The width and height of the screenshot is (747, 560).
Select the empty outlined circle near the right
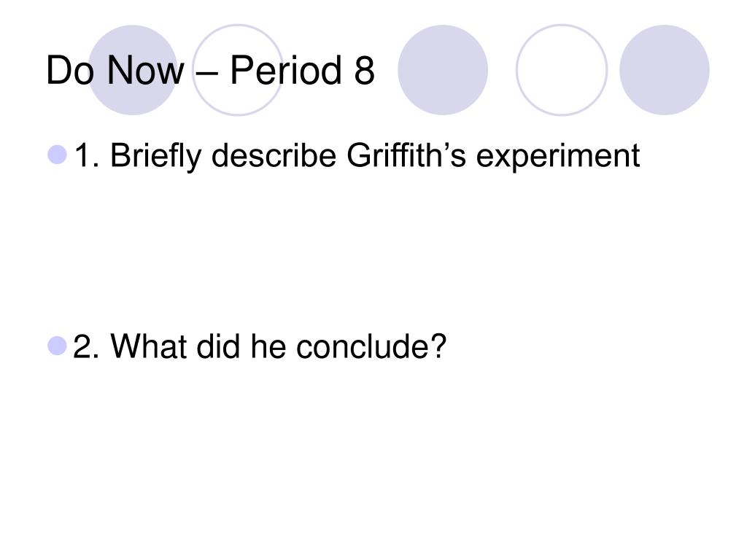562,69
